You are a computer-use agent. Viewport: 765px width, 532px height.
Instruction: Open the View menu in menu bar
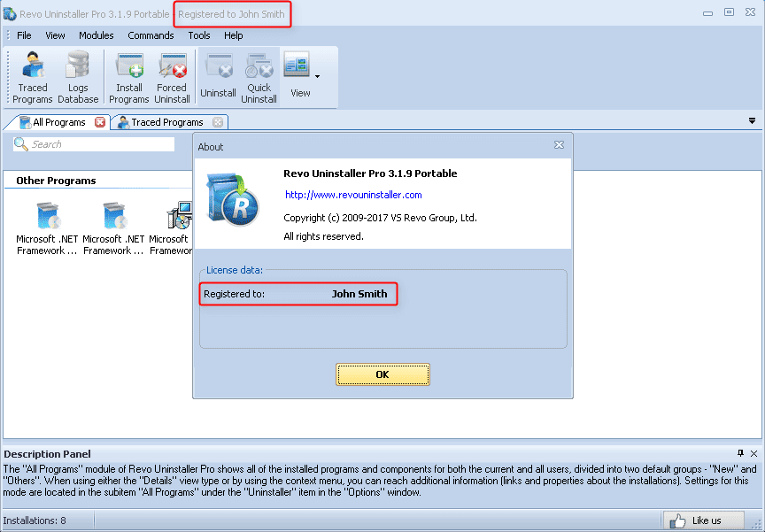55,35
